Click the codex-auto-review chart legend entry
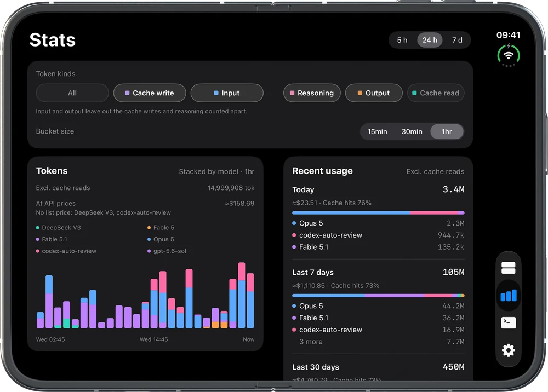The image size is (548, 392). coord(66,251)
